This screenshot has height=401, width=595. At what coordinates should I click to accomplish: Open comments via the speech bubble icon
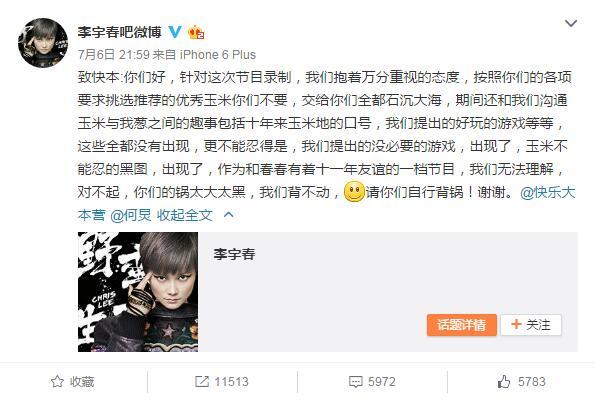(356, 381)
